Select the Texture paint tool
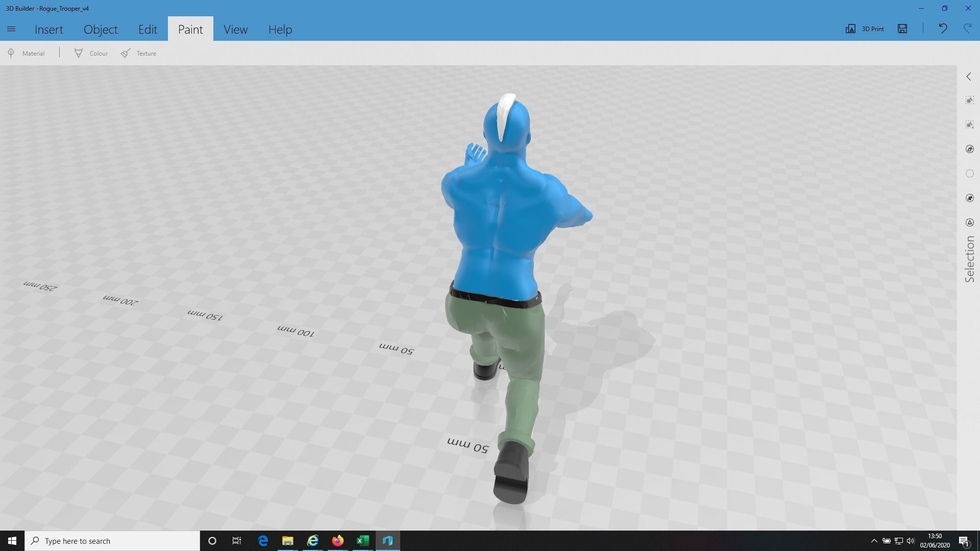Viewport: 980px width, 551px height. tap(139, 53)
